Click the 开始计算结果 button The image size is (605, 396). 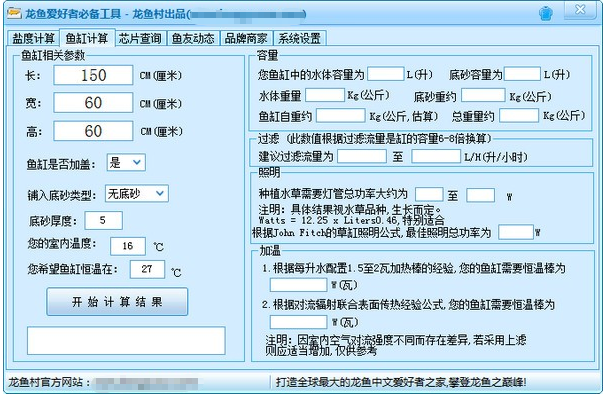117,301
